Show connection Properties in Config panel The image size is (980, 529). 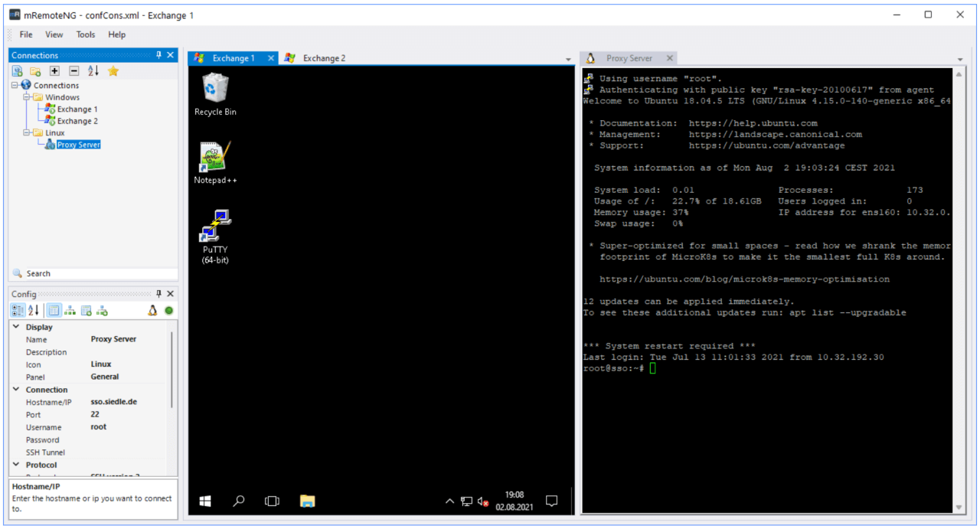coord(54,310)
